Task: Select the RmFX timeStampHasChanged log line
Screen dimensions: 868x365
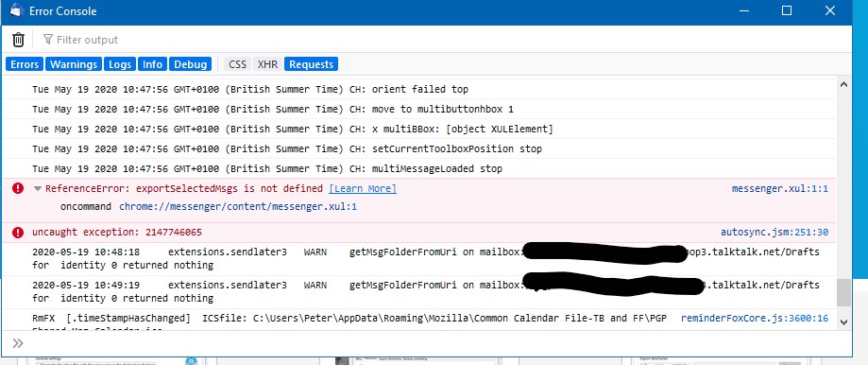Action: (418, 320)
